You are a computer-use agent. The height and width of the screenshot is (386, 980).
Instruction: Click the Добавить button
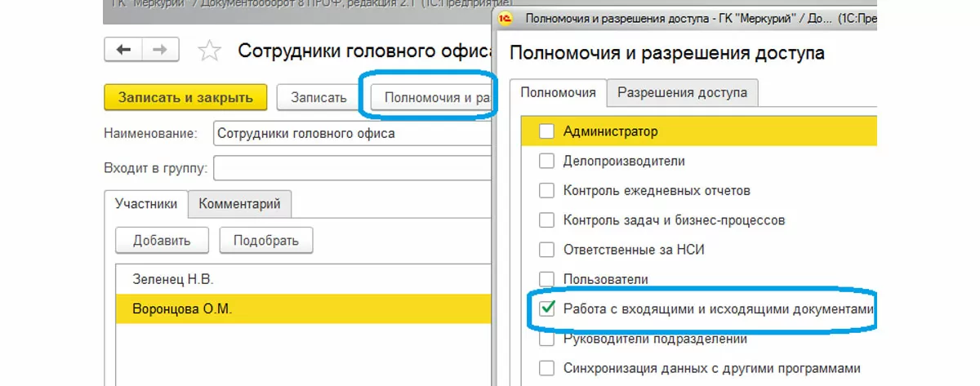pyautogui.click(x=162, y=241)
